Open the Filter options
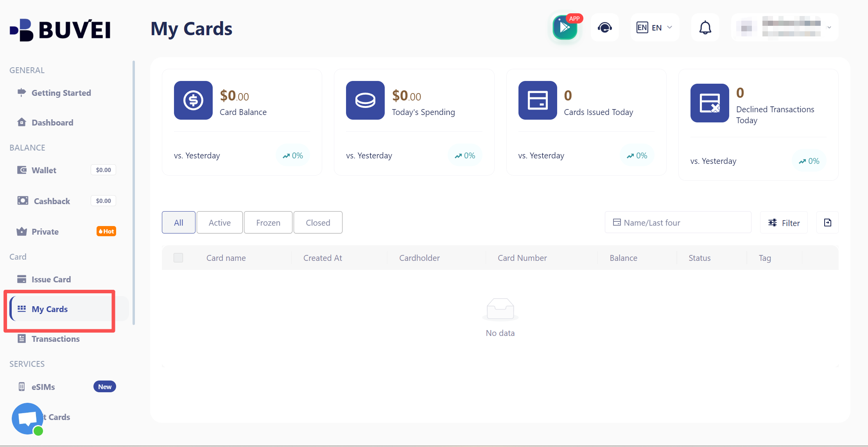 click(784, 223)
